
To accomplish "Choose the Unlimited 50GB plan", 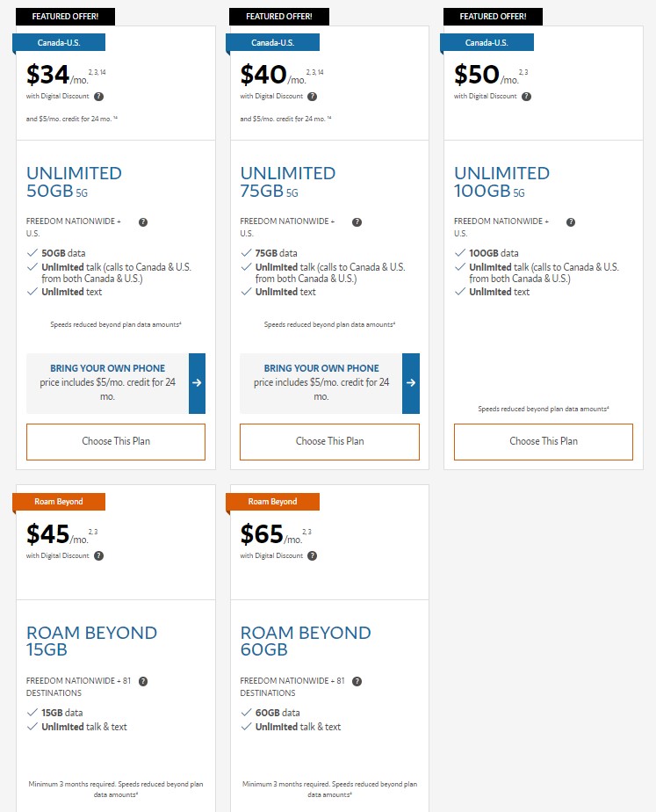I will tap(116, 441).
